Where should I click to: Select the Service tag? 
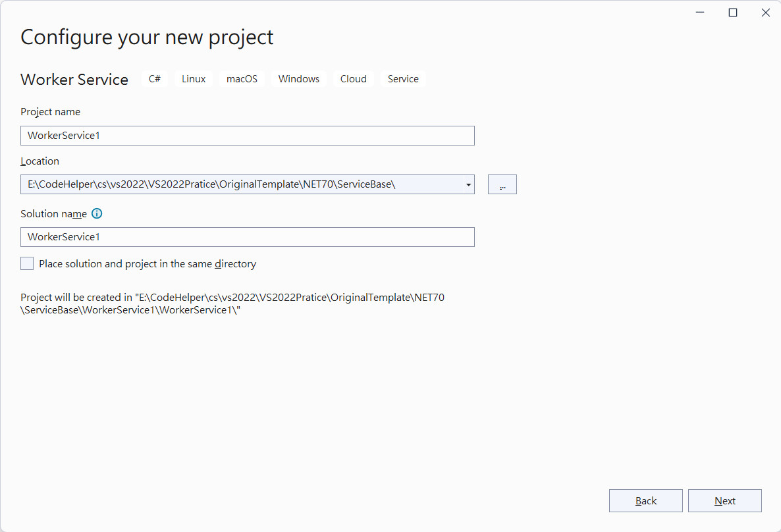point(404,79)
